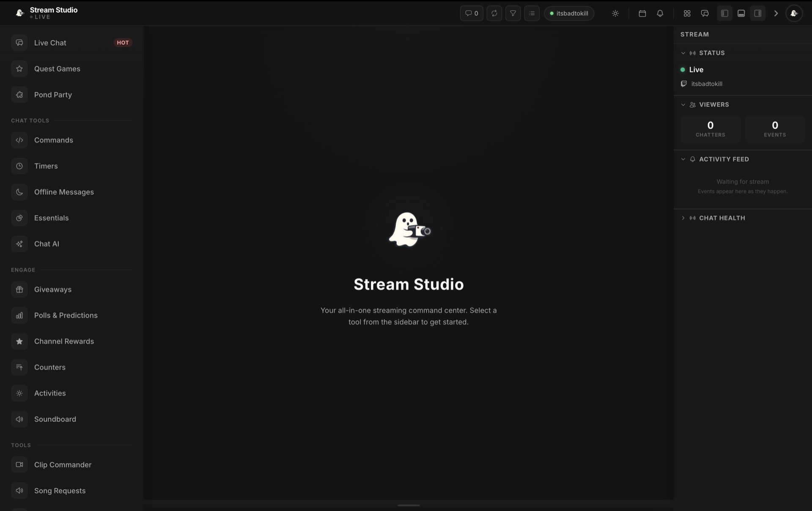Click the bottom panel drag handle bar
Image resolution: width=812 pixels, height=511 pixels.
click(x=409, y=505)
